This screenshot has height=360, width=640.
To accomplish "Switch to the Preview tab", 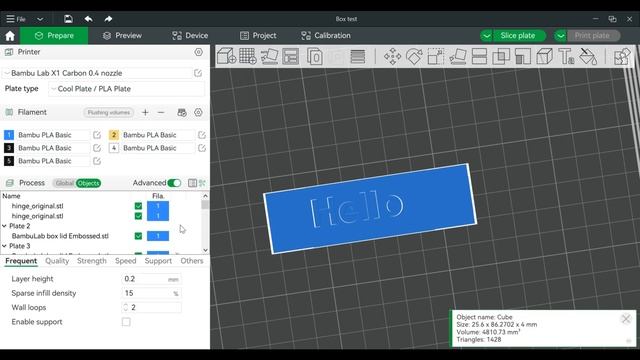I will click(x=122, y=36).
